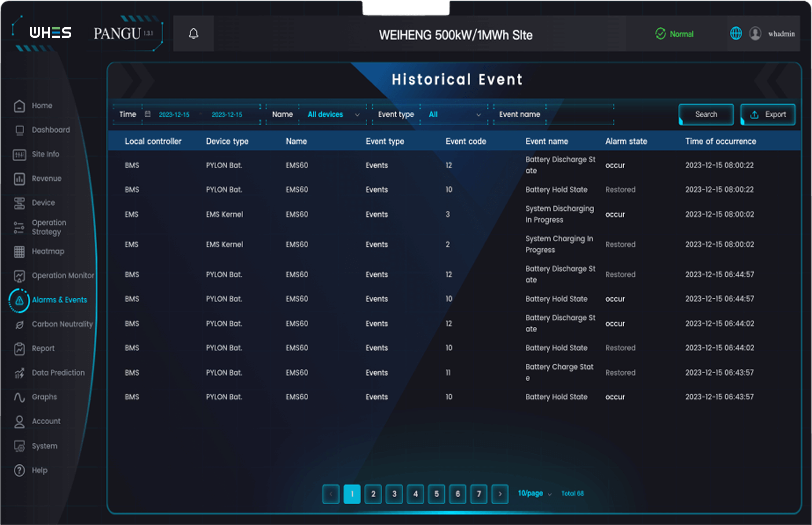Screen dimensions: 812x525
Task: Open the Data Prediction menu item
Action: (58, 373)
